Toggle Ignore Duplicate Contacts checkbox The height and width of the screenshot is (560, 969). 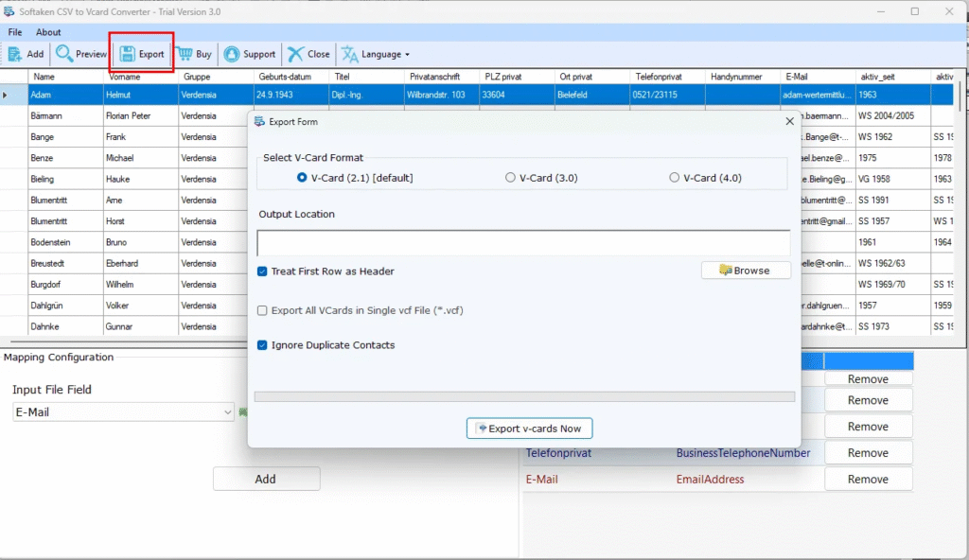pyautogui.click(x=262, y=345)
